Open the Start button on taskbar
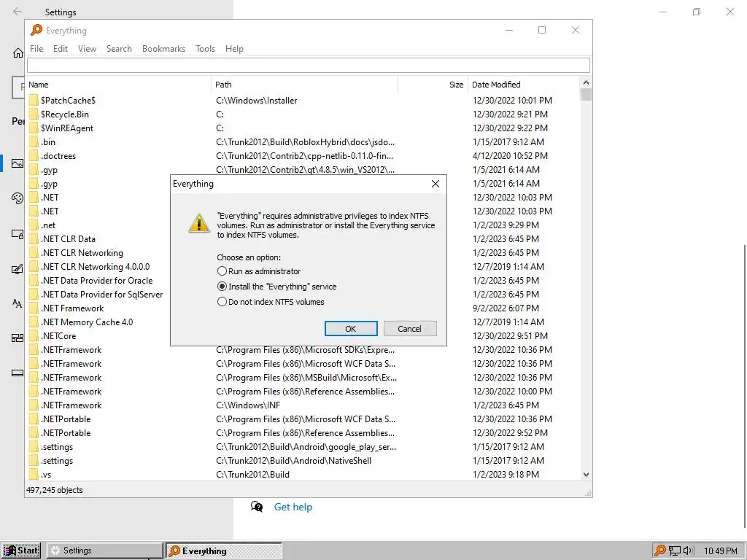The width and height of the screenshot is (747, 560). tap(21, 551)
